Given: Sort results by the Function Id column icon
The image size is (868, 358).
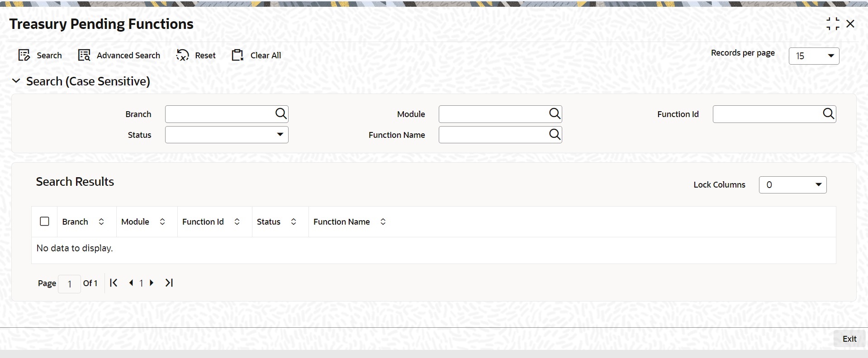Looking at the screenshot, I should (x=237, y=221).
